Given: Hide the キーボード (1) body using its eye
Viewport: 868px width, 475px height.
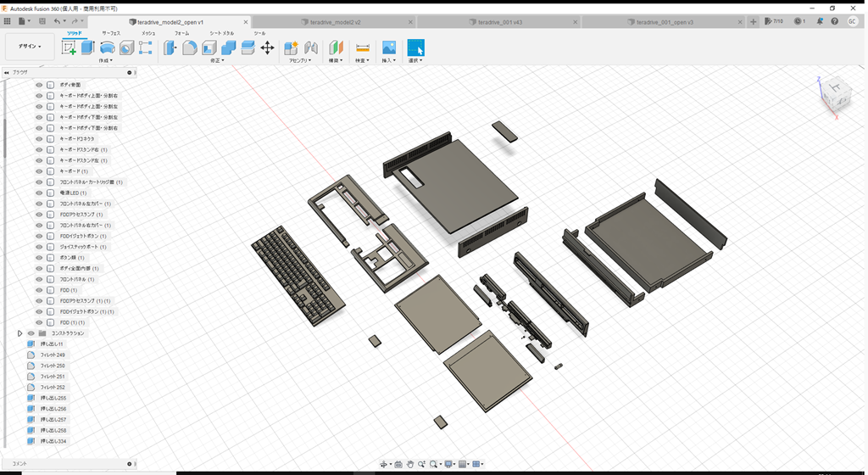Looking at the screenshot, I should [39, 171].
